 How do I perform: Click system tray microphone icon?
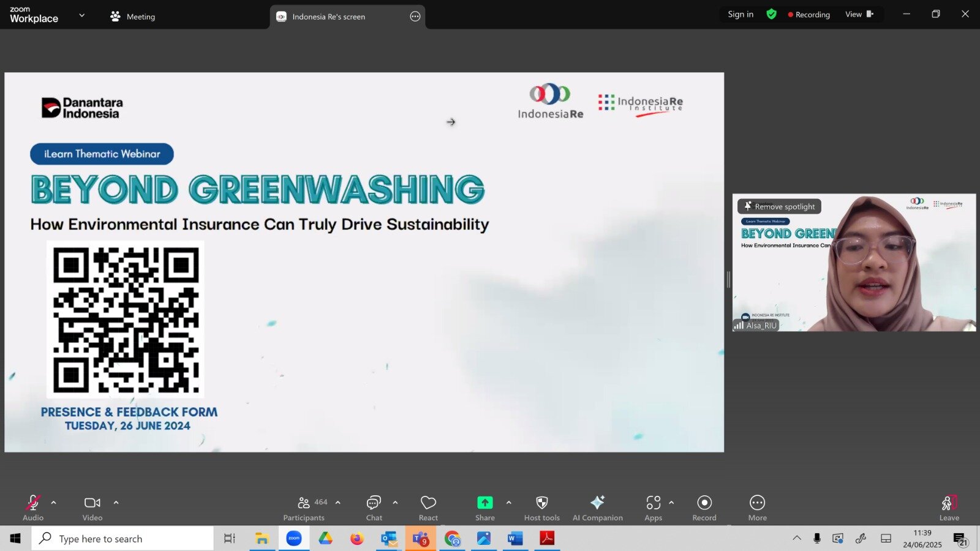pos(817,539)
